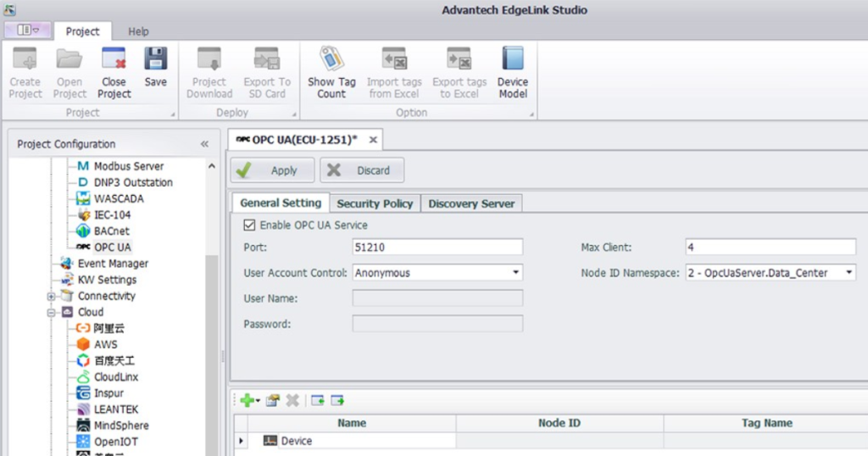Image resolution: width=868 pixels, height=456 pixels.
Task: Open the BACnet node in tree
Action: (111, 231)
